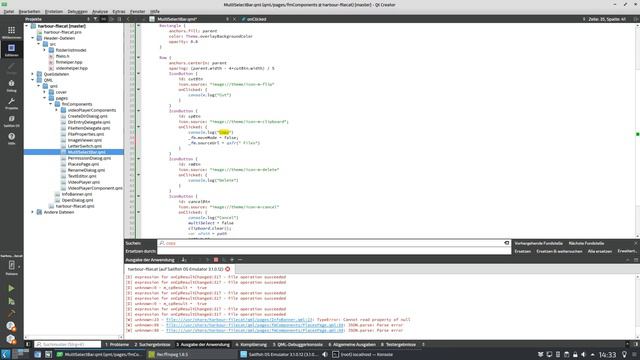Viewport: 640px width, 360px height.
Task: Click Vorhergehende Fundstelle button
Action: 538,243
